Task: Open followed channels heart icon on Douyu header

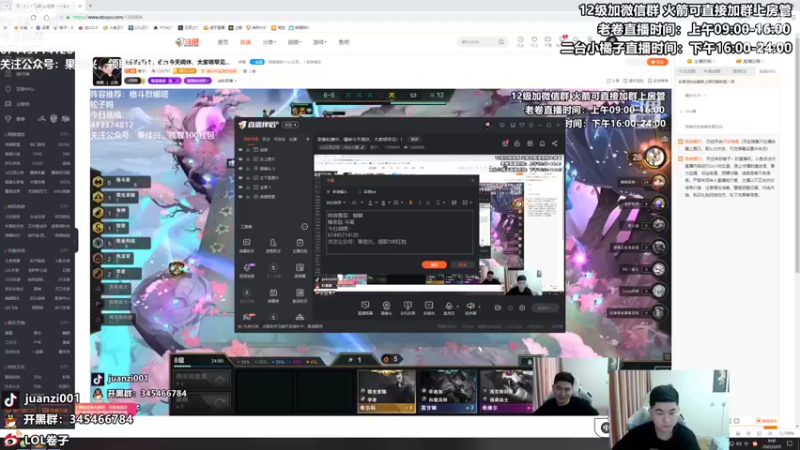Action: [534, 41]
